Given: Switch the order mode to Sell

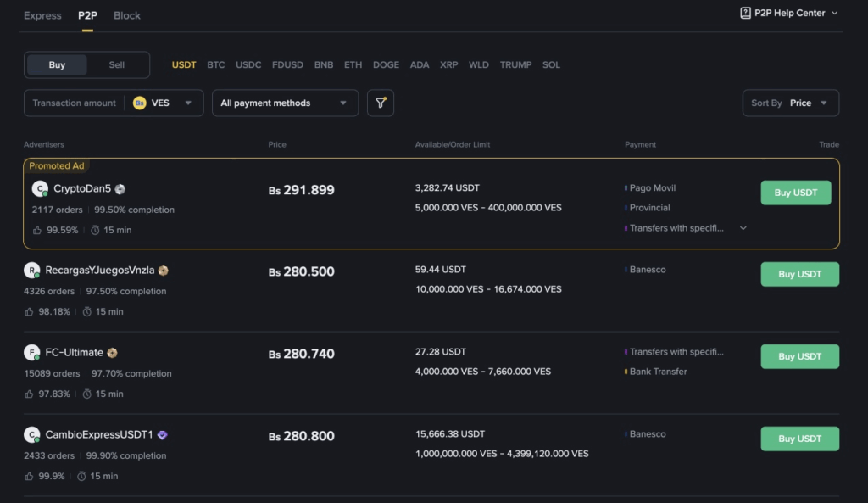Looking at the screenshot, I should [x=117, y=64].
